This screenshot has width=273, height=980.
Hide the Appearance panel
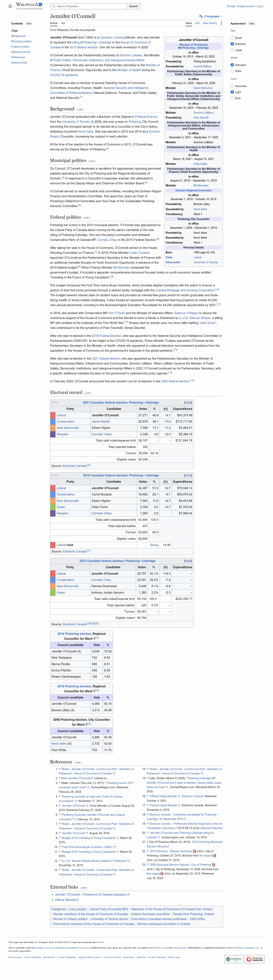point(251,24)
